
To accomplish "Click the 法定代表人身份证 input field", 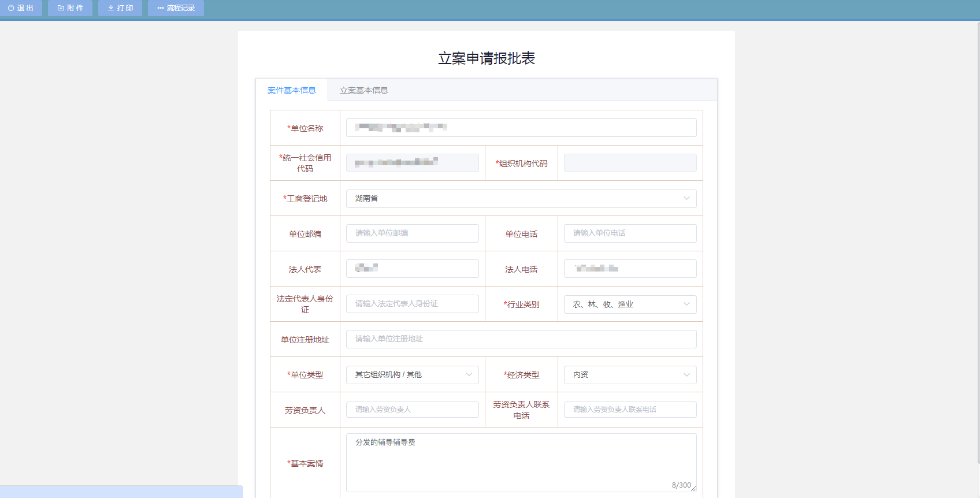I will (x=413, y=304).
